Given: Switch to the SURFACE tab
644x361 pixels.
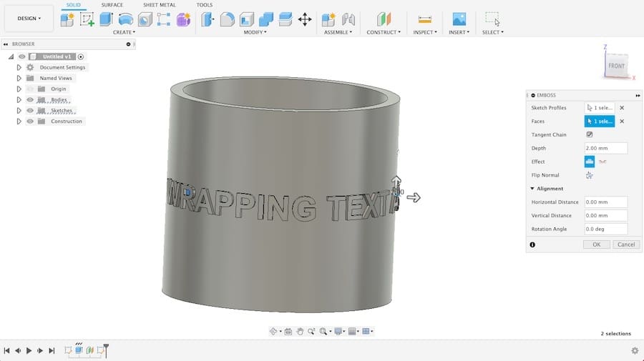Looking at the screenshot, I should tap(112, 5).
